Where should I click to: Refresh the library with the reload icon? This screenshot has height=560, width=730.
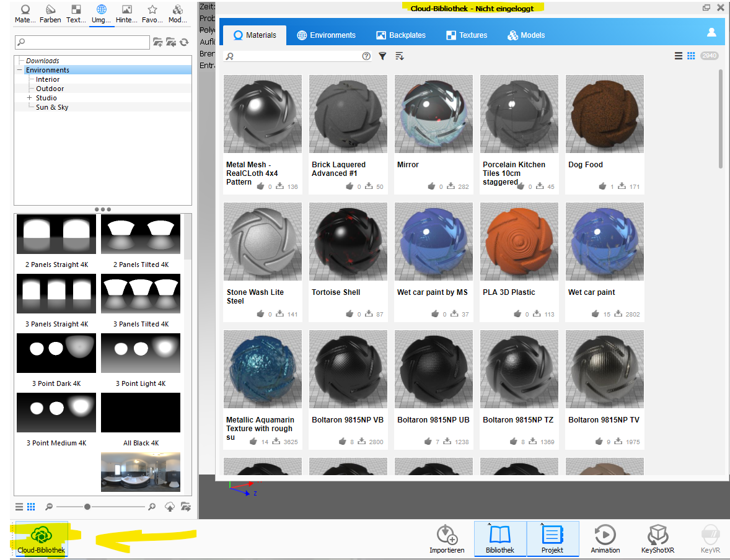pos(185,42)
